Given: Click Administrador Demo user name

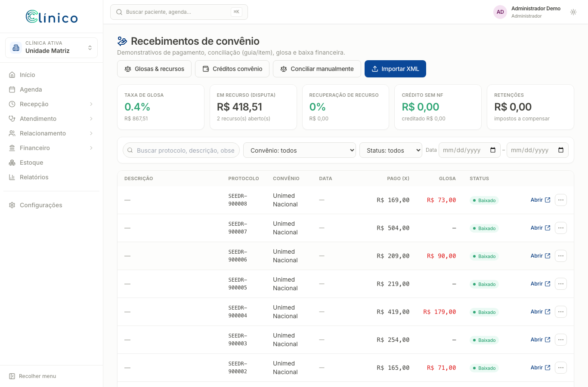Looking at the screenshot, I should pyautogui.click(x=536, y=9).
